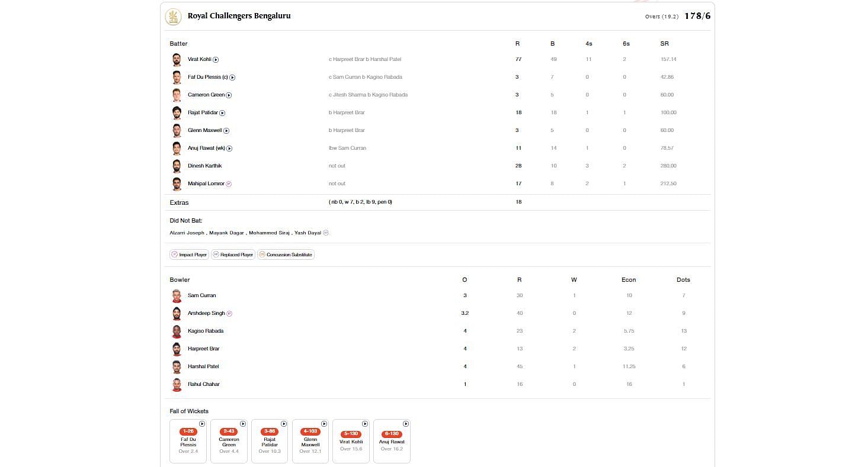
Task: Click the Royal Challengers Bengaluru team name
Action: (239, 16)
